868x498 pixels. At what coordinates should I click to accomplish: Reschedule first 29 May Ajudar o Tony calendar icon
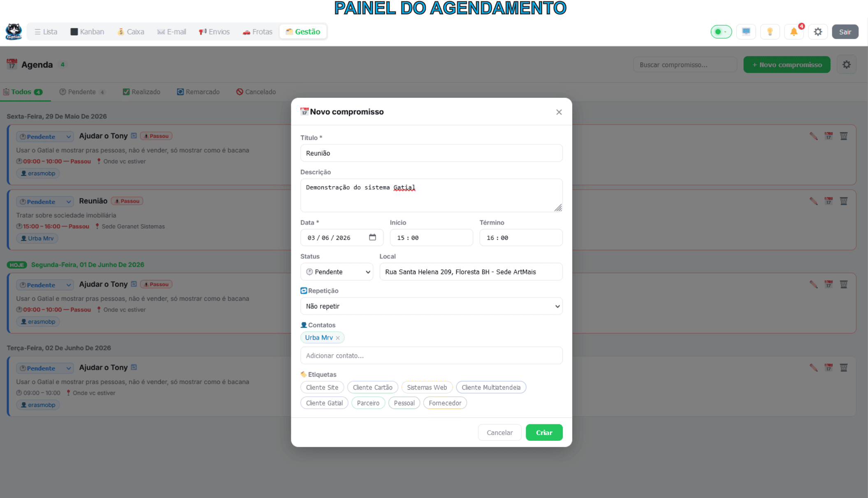pyautogui.click(x=829, y=136)
